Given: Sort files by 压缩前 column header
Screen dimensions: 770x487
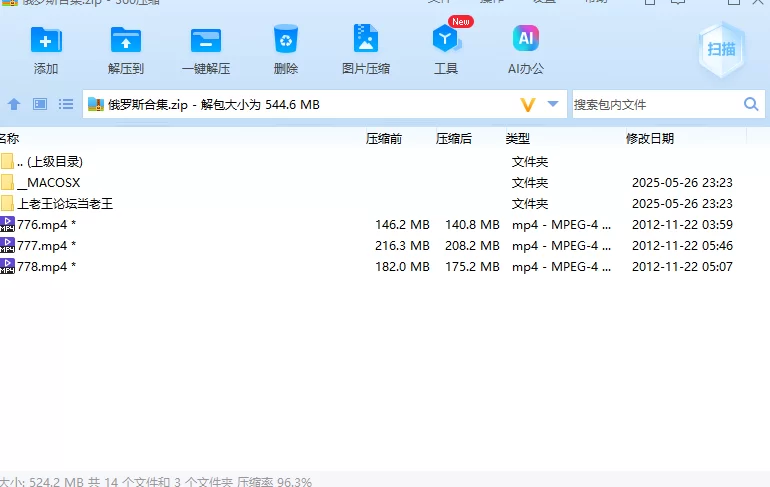Looking at the screenshot, I should [x=384, y=139].
